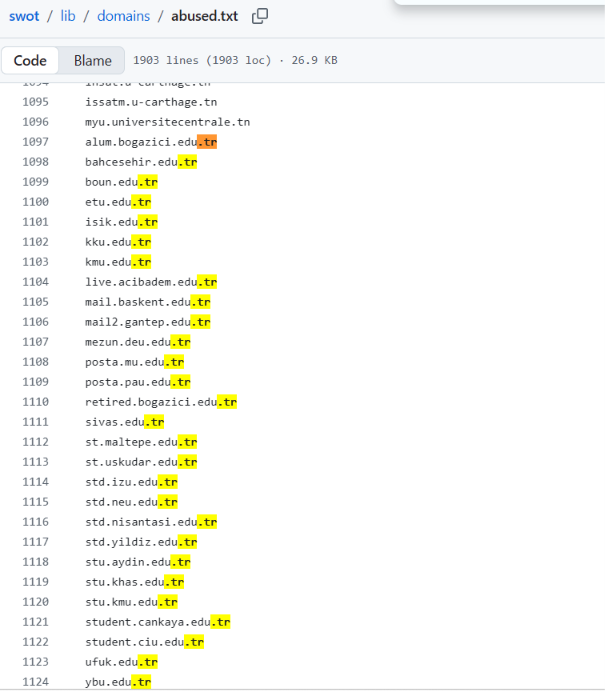Switch to the Code tab
The image size is (605, 691).
pos(30,60)
